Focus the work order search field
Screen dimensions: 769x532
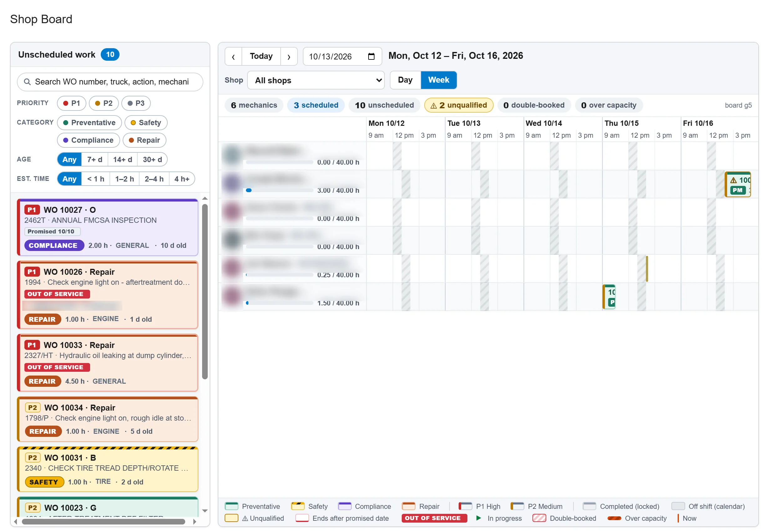(110, 82)
